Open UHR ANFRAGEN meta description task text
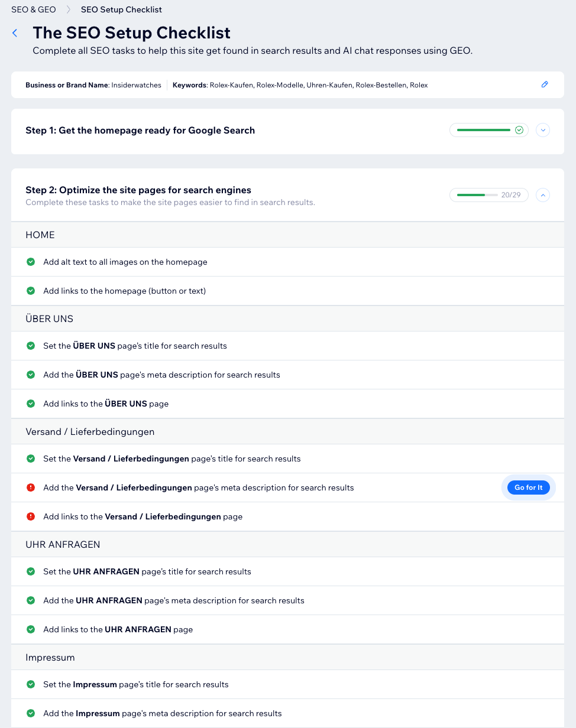 pos(174,600)
